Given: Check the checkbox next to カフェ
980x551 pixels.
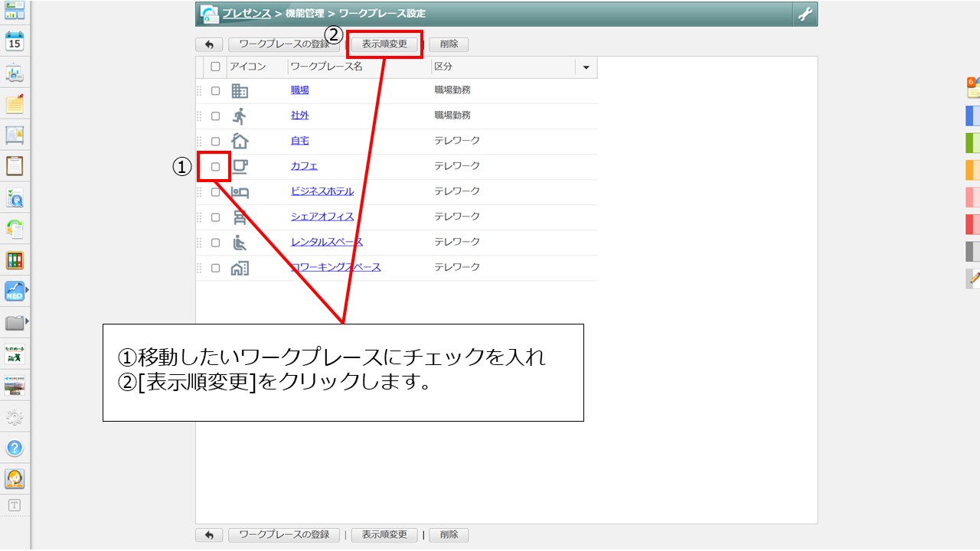Looking at the screenshot, I should point(215,166).
